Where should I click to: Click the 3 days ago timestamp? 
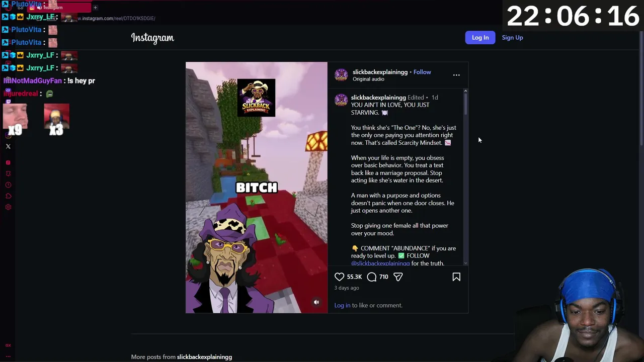click(x=347, y=288)
